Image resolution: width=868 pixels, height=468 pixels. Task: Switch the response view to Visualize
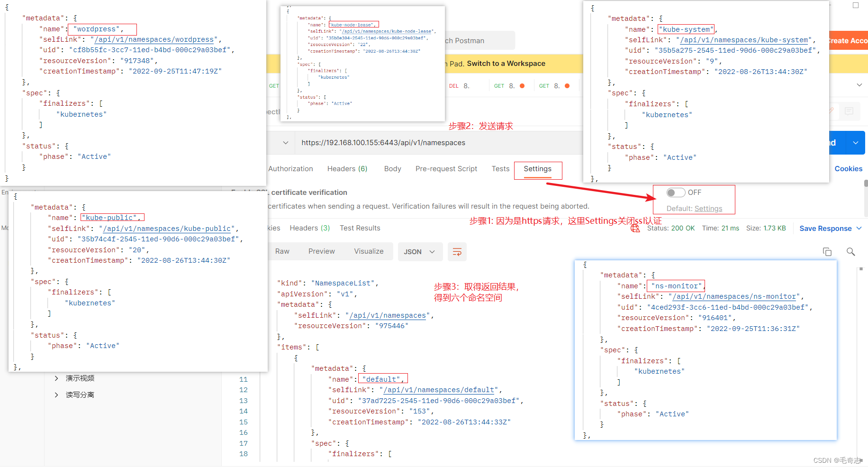[369, 251]
